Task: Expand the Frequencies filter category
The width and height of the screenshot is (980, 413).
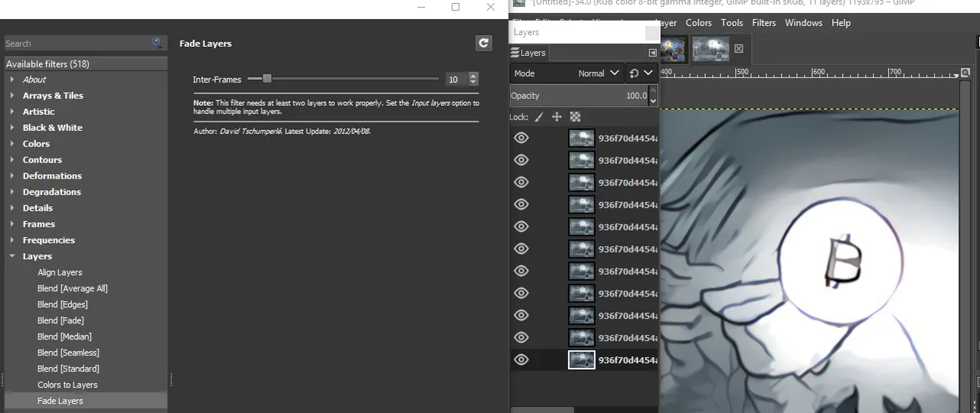Action: [x=12, y=241]
